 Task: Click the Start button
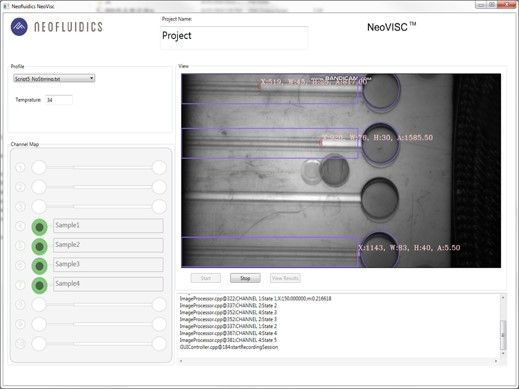coord(206,278)
